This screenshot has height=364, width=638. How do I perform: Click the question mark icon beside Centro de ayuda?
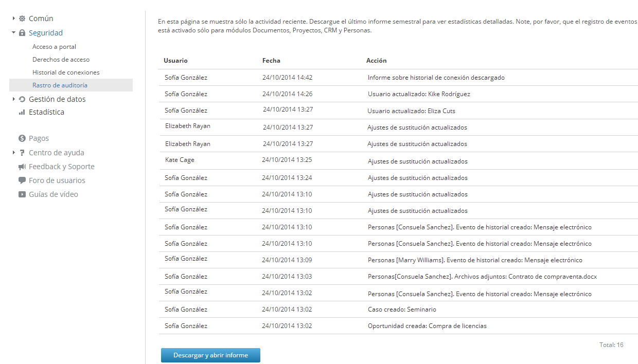tap(22, 153)
